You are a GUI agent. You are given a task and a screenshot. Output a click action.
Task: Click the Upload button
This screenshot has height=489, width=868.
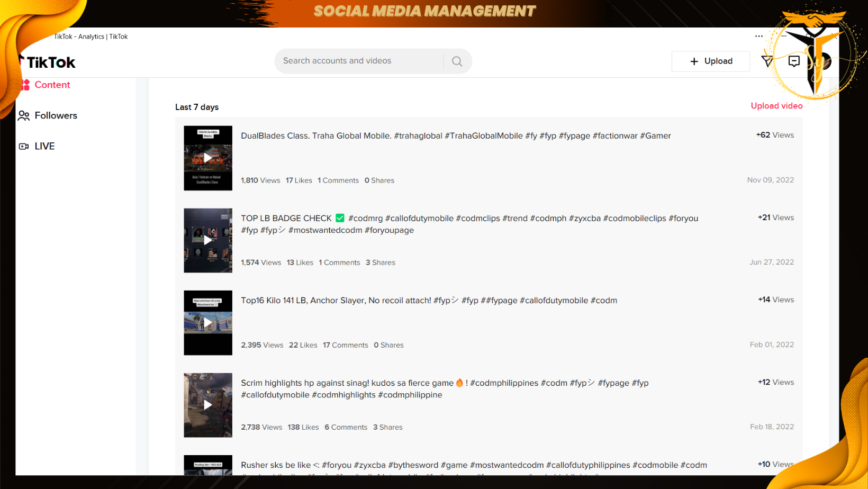click(711, 61)
